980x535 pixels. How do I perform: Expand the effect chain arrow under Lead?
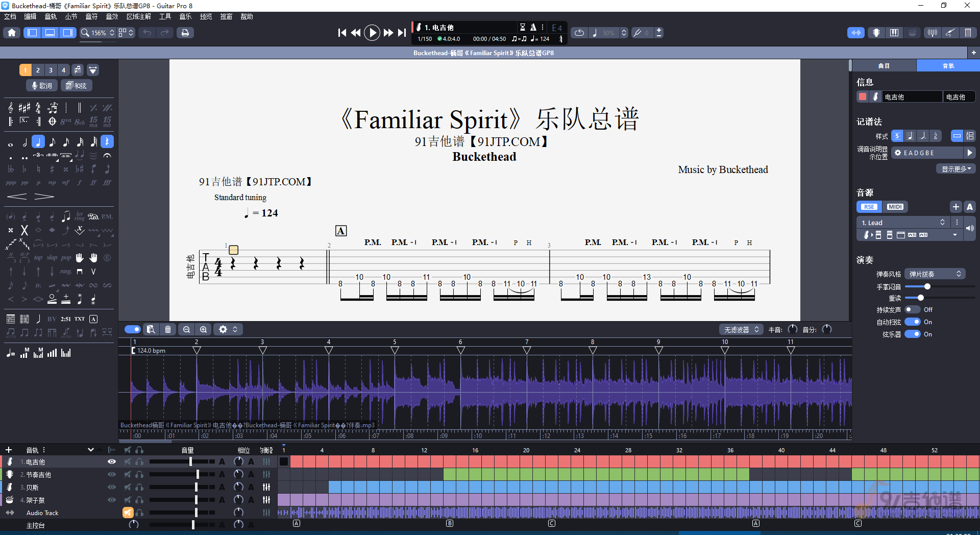coord(955,235)
